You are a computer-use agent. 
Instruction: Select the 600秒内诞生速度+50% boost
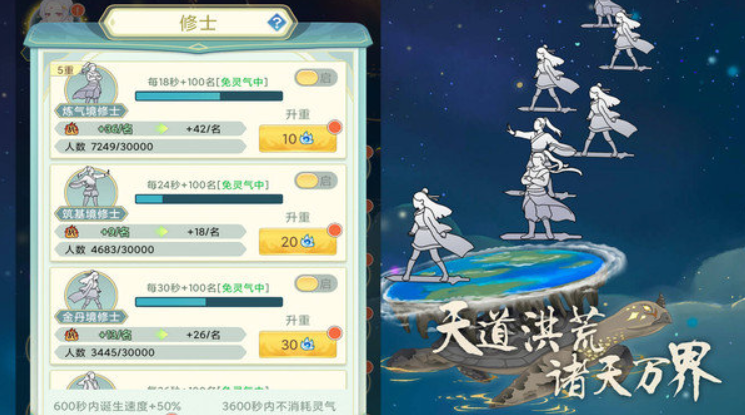coord(117,406)
